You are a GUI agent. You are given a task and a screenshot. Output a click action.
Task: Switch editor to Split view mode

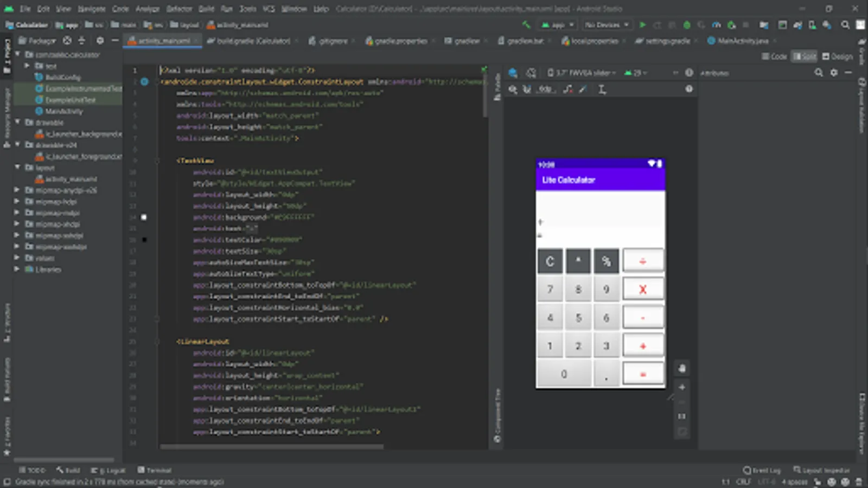(x=805, y=56)
